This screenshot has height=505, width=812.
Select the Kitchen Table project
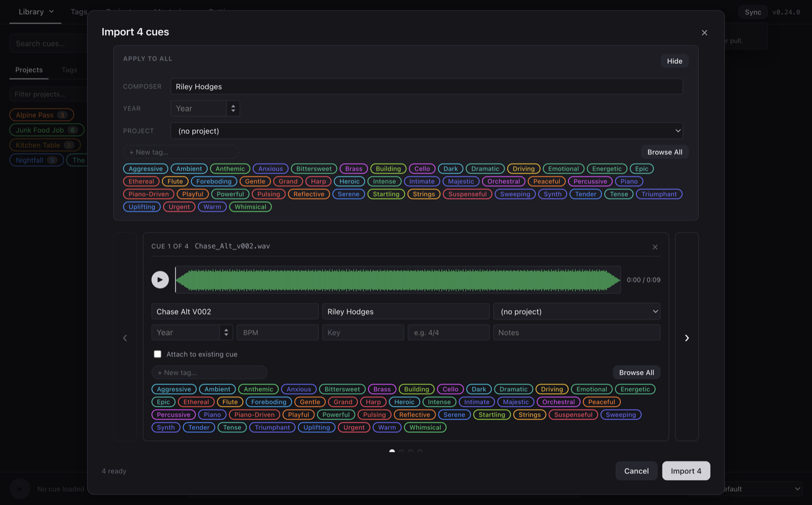click(45, 145)
